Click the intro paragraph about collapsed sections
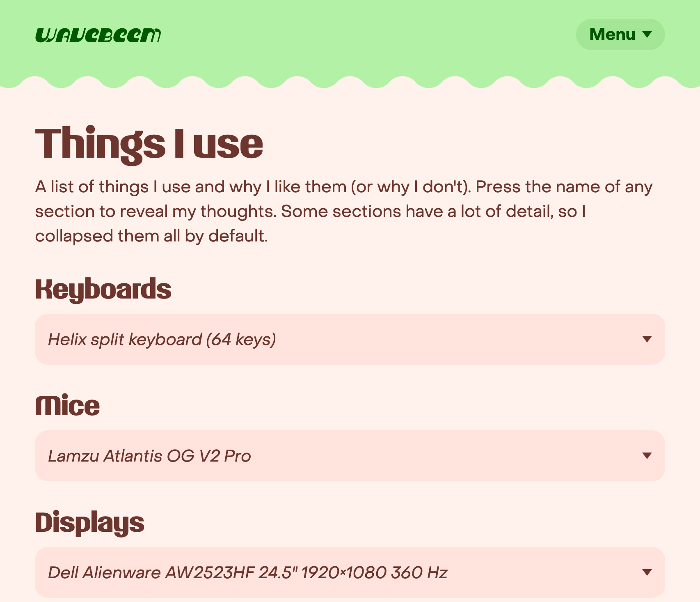The image size is (700, 602). 344,211
